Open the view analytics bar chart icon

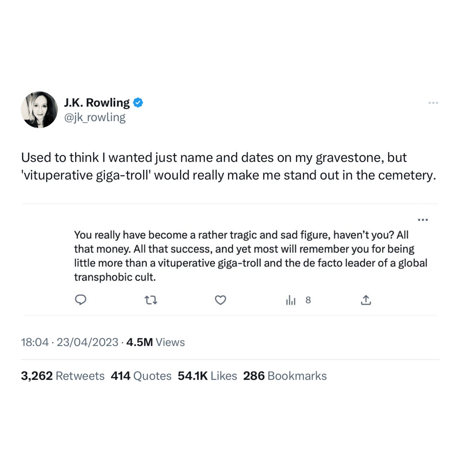[x=291, y=300]
